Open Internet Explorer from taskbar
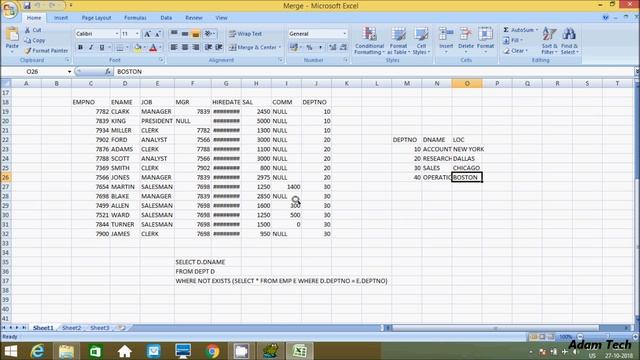 (38, 351)
